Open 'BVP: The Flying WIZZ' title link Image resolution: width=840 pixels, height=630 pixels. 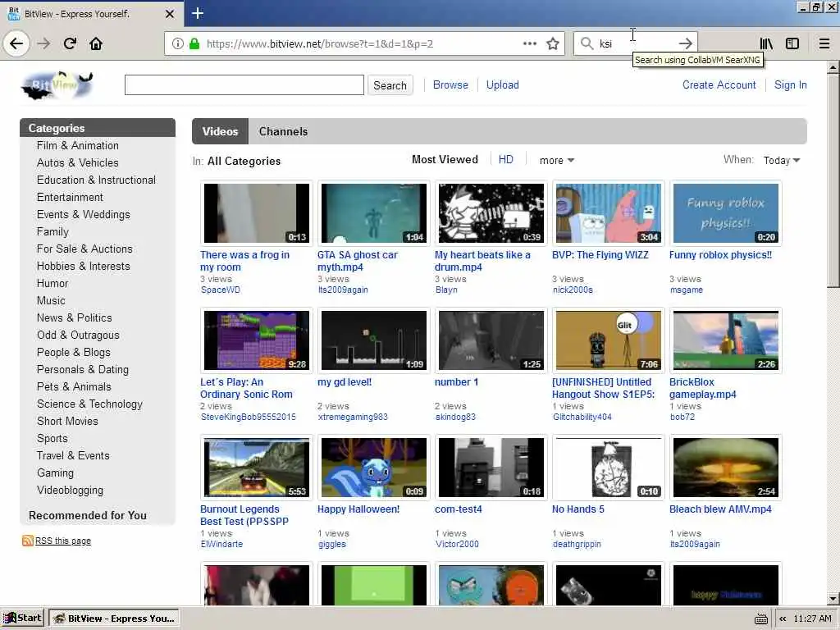tap(600, 255)
